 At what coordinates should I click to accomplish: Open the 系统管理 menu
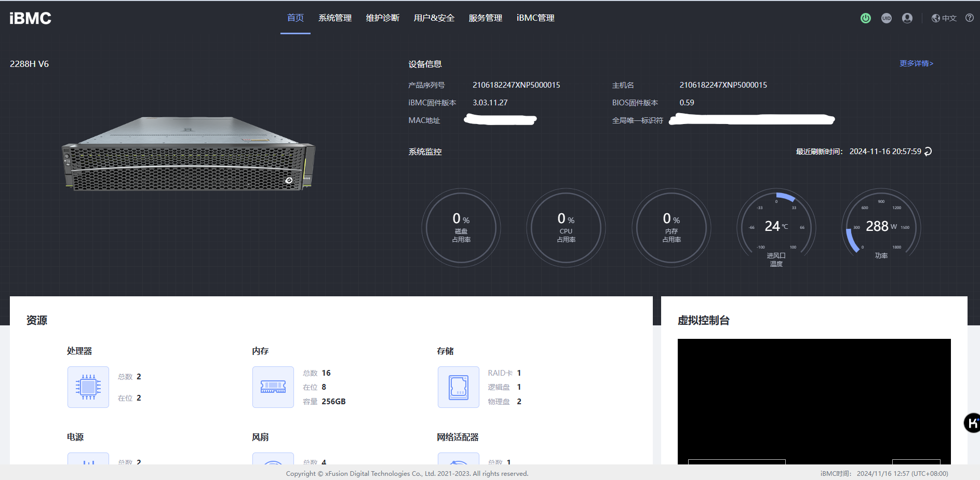pyautogui.click(x=335, y=18)
